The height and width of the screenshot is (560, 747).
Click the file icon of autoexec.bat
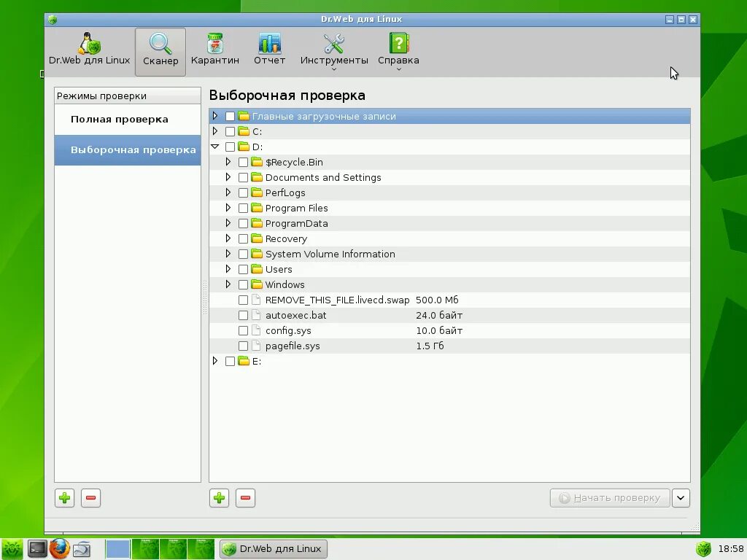pyautogui.click(x=256, y=315)
